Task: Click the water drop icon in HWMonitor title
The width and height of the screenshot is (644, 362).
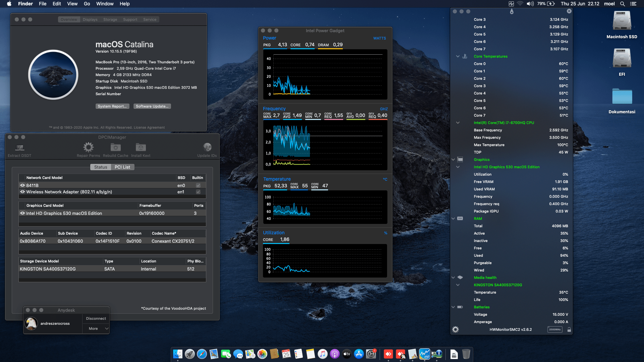Action: pyautogui.click(x=512, y=11)
